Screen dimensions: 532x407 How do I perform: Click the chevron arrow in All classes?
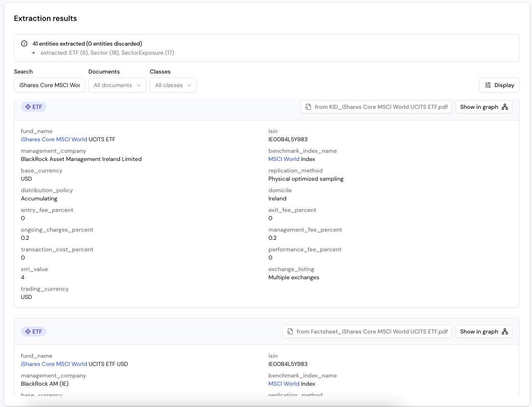(189, 85)
